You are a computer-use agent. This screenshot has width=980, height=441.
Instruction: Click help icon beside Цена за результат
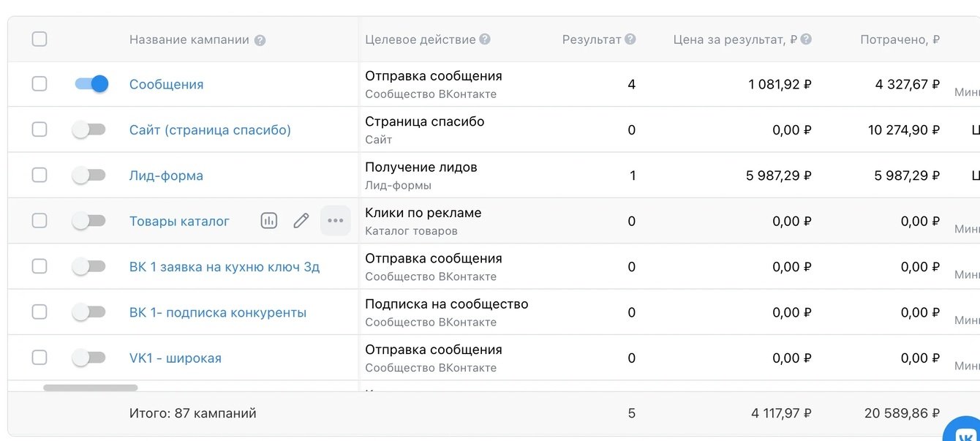806,39
